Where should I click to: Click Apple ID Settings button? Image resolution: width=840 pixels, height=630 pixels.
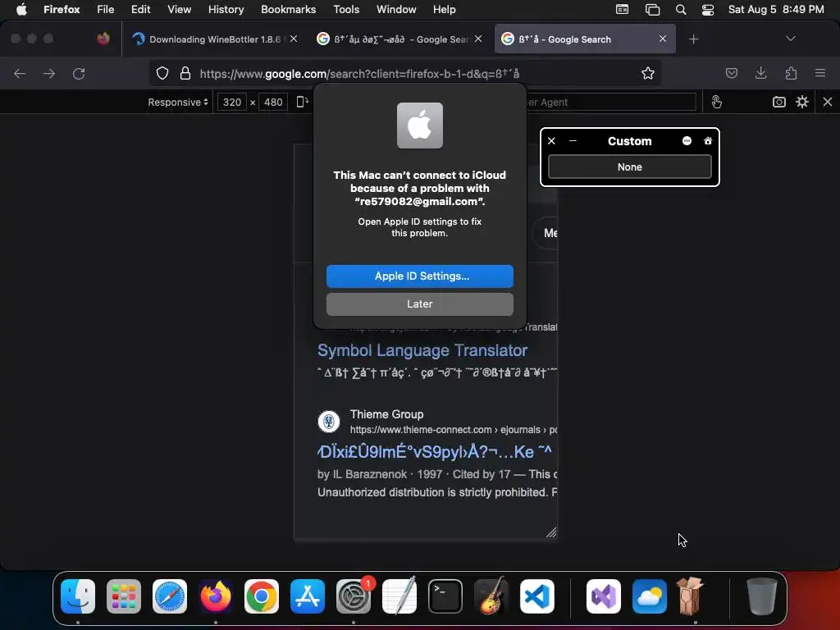[419, 276]
